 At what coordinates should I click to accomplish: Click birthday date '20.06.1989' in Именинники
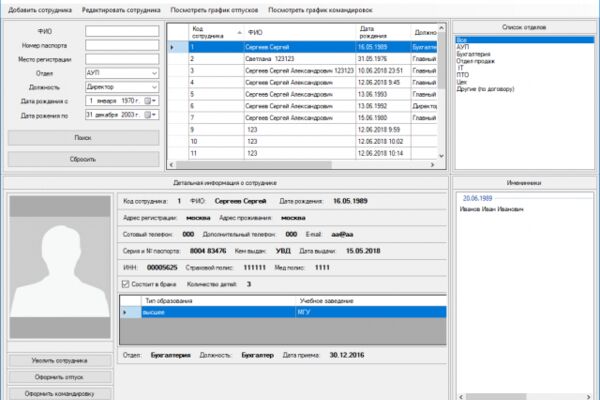click(x=477, y=198)
